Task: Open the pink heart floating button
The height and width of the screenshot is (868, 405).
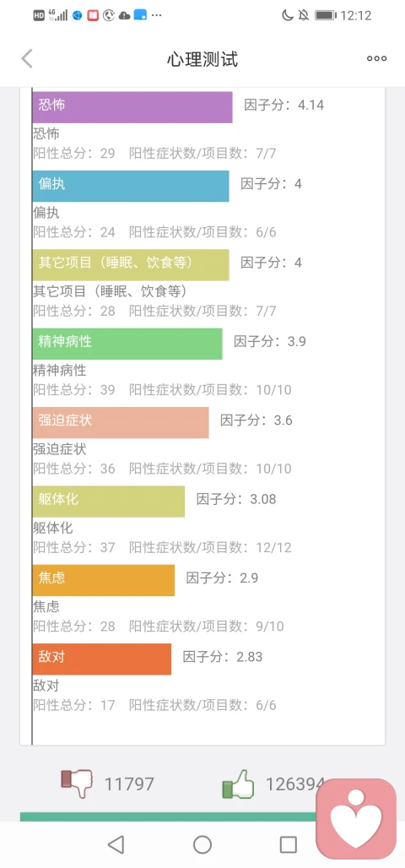Action: [356, 818]
